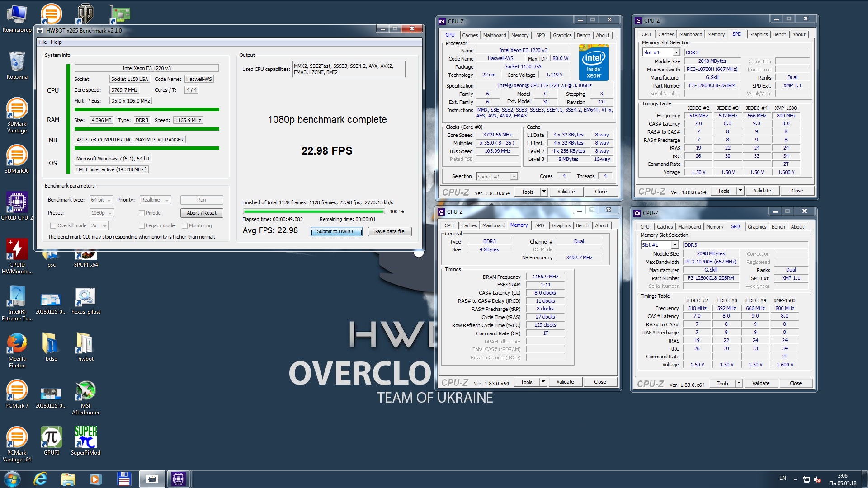Open Tools dropdown arrow in Memory tab window
This screenshot has width=868, height=488.
point(543,382)
